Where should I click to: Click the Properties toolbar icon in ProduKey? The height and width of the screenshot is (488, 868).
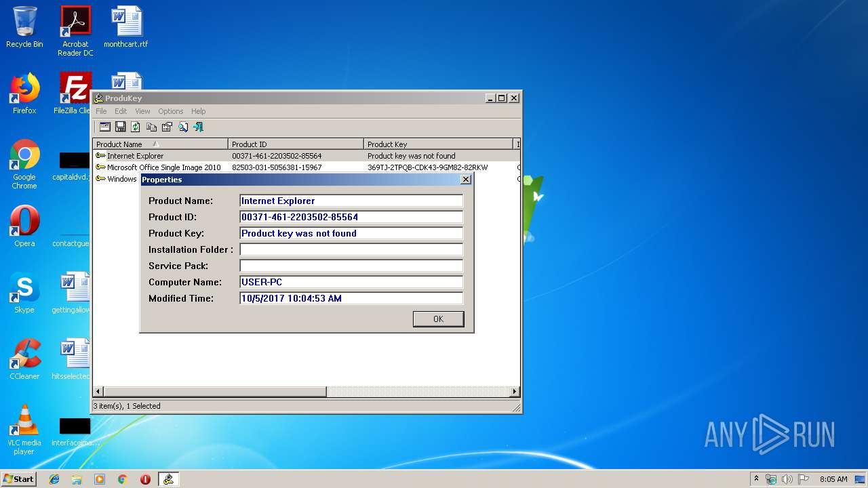pyautogui.click(x=167, y=127)
